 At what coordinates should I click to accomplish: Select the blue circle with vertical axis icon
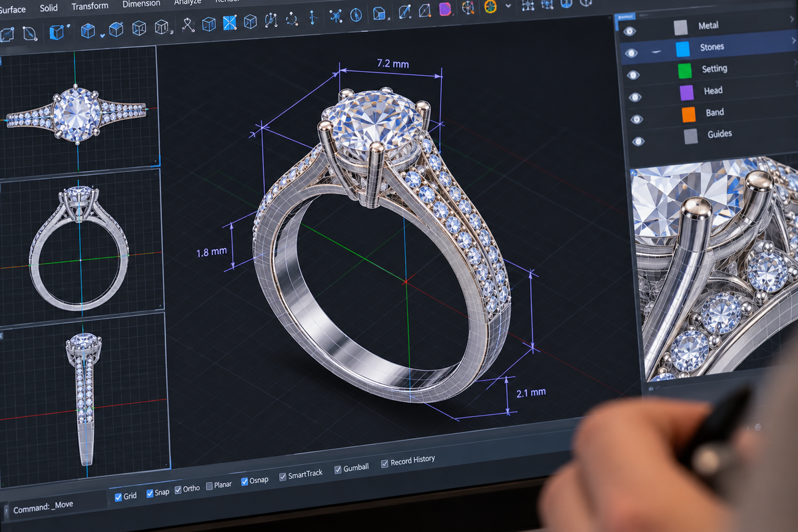356,15
